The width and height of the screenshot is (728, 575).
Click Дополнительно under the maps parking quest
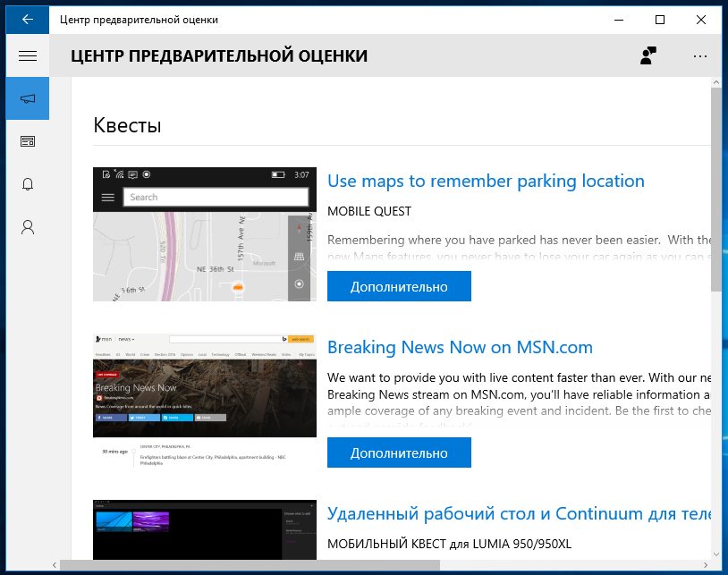click(x=399, y=286)
